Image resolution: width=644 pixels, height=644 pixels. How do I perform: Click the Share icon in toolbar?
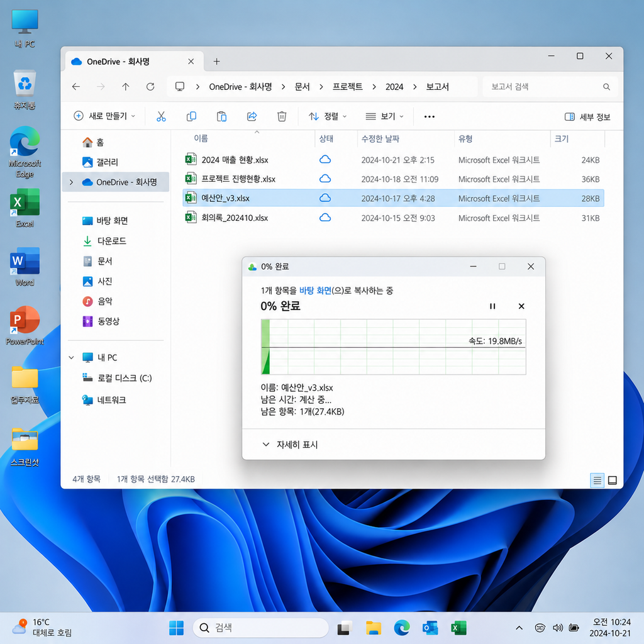[252, 116]
